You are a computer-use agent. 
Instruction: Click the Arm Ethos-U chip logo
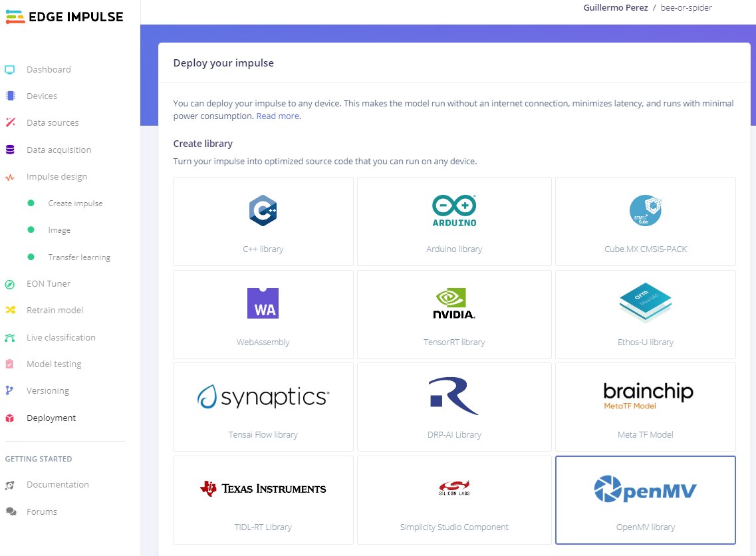(x=646, y=302)
